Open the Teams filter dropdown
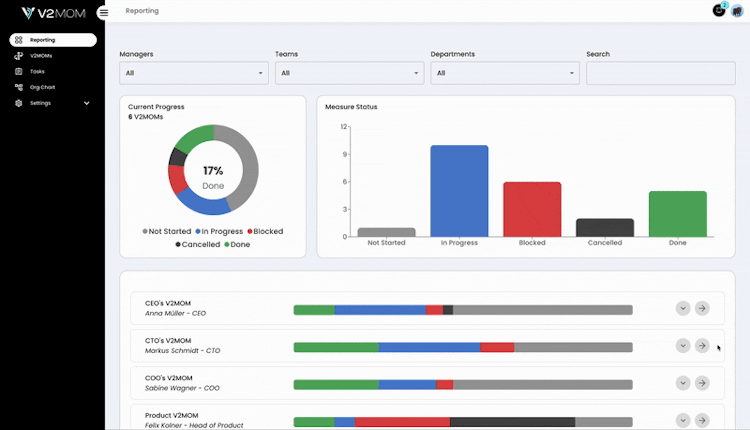Screen dimensions: 750x430 pos(349,73)
